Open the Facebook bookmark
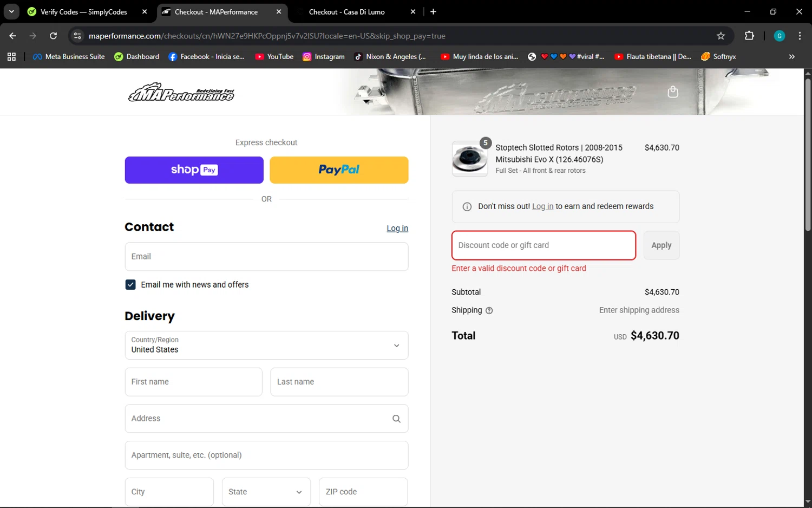The width and height of the screenshot is (812, 508). 206,56
